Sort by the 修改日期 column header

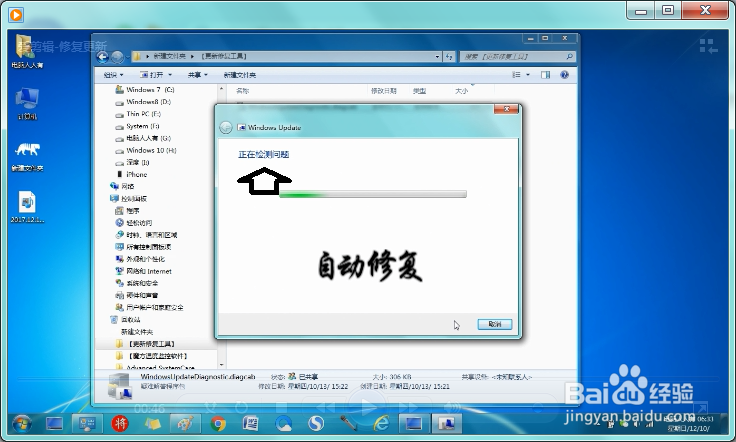(x=383, y=91)
